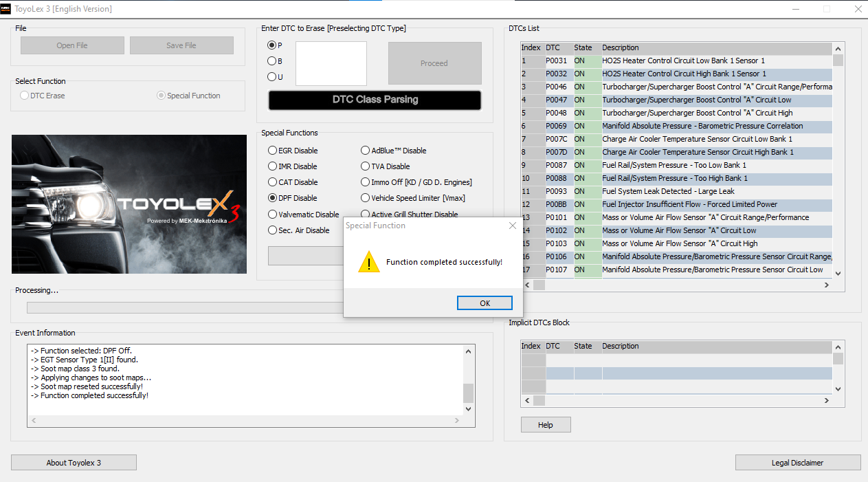Click OK in Special Function dialog

(485, 303)
